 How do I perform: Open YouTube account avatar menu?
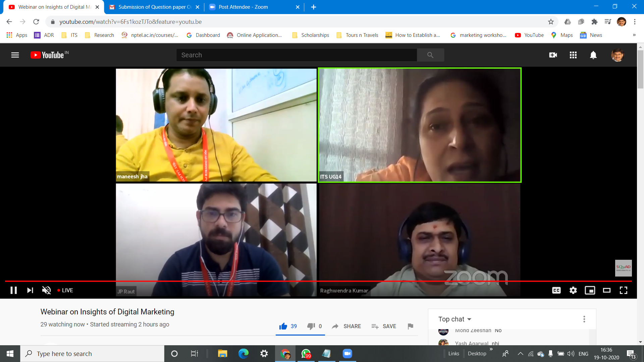(x=618, y=55)
